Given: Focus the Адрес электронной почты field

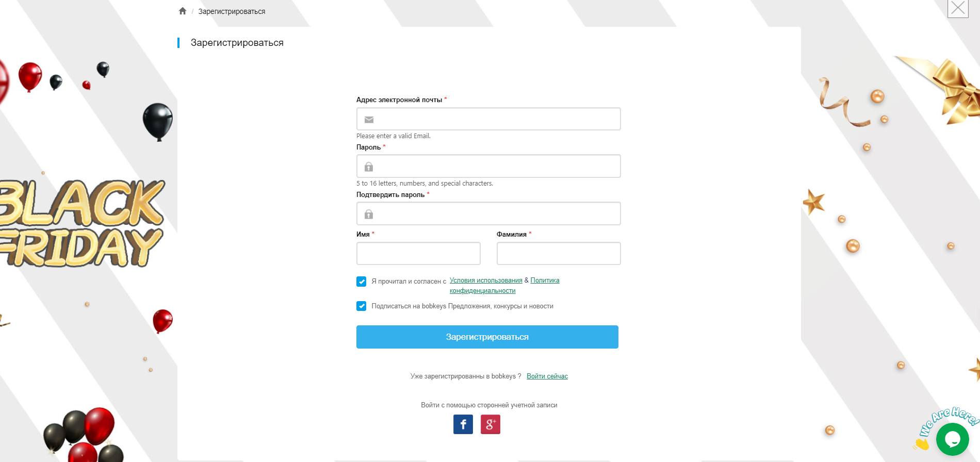Looking at the screenshot, I should tap(495, 119).
